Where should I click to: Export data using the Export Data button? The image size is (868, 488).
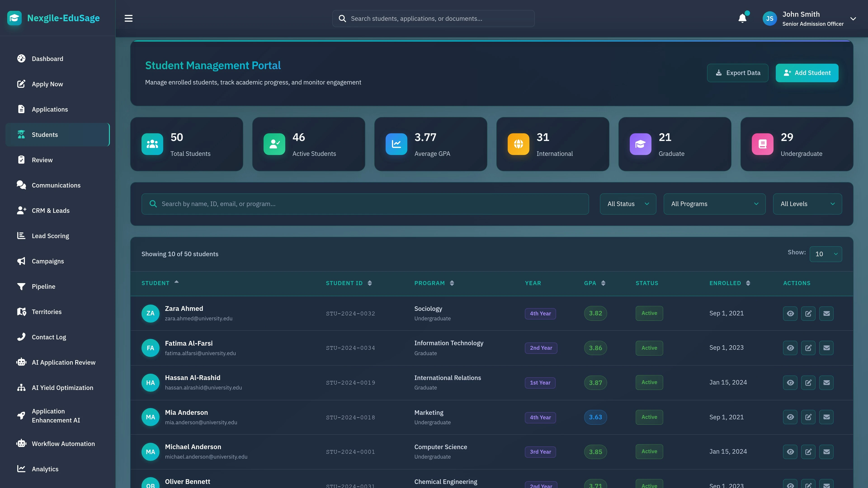click(738, 73)
